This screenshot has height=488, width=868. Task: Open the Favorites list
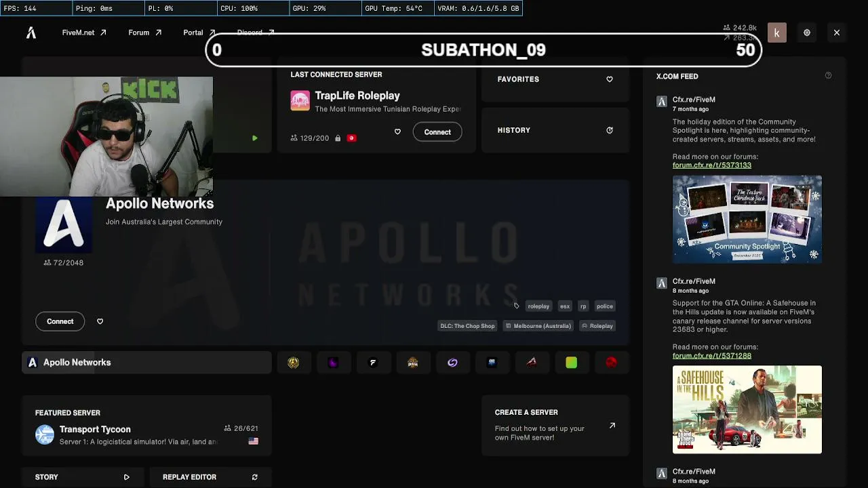pyautogui.click(x=555, y=79)
